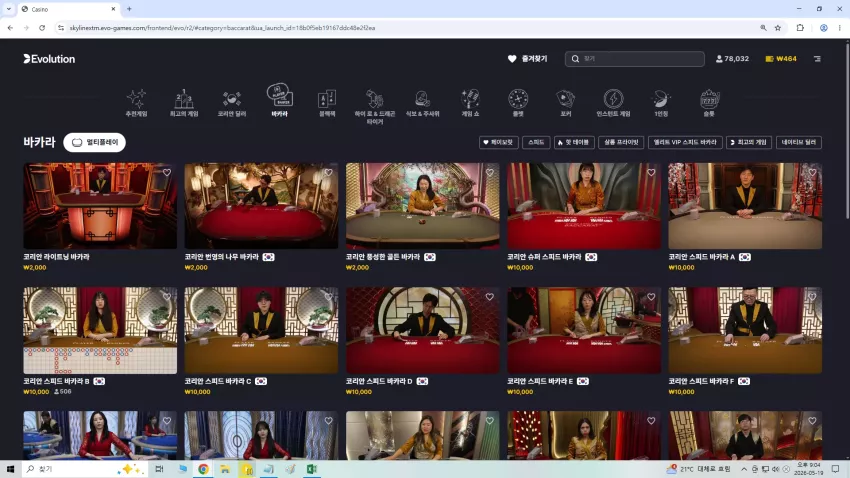Open the 코리안 풍성한 골든 바카라 table thumbnail
Viewport: 850px width, 478px height.
423,206
